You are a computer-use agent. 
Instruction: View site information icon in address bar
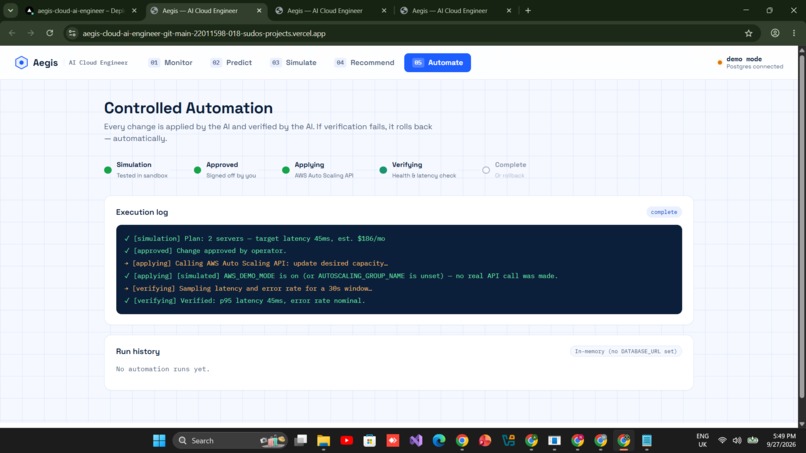(x=72, y=33)
